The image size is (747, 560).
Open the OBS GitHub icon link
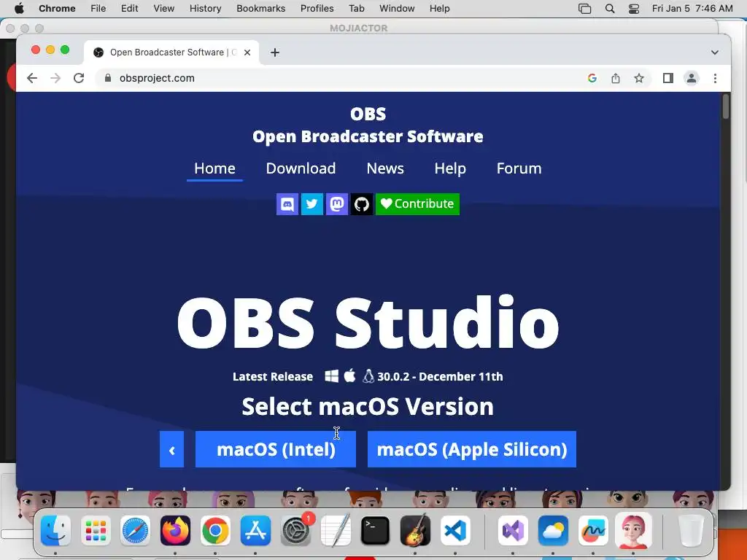click(362, 204)
